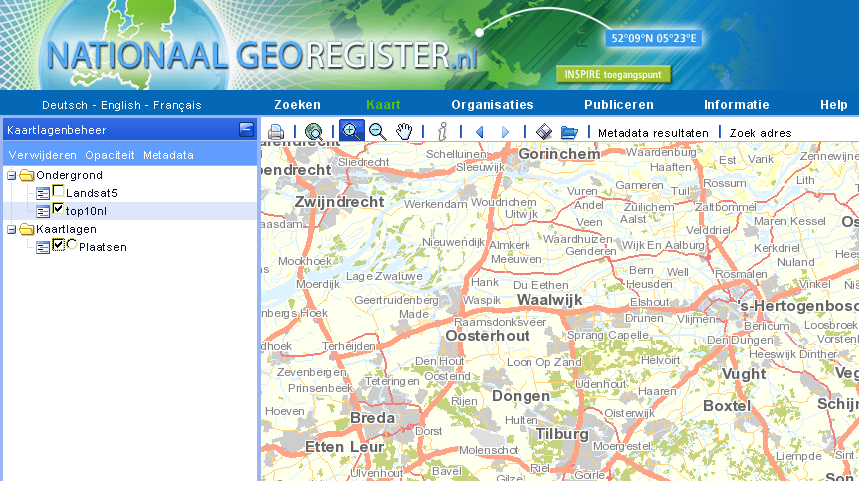Select the Landsat5 layer label
Screen dimensions: 859x481
coord(91,193)
